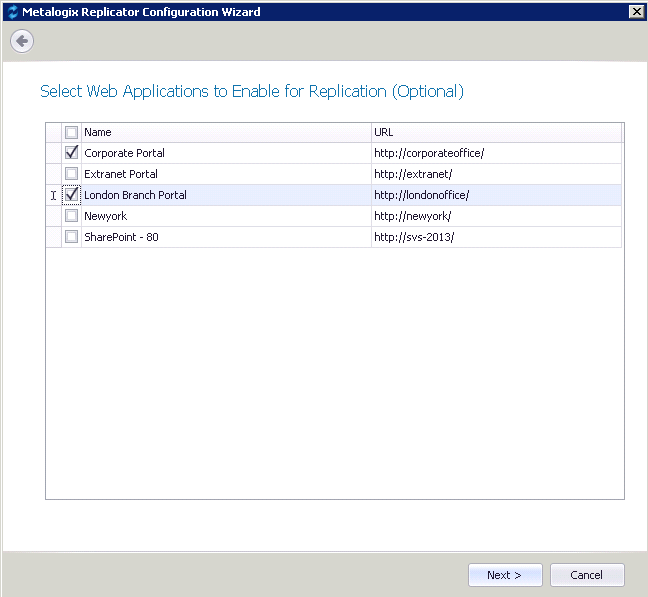
Task: Uncheck the Corporate Portal checkbox
Action: click(71, 153)
